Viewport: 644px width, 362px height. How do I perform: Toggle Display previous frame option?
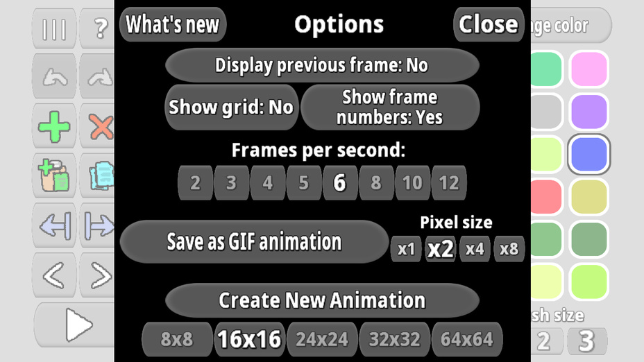pos(322,65)
